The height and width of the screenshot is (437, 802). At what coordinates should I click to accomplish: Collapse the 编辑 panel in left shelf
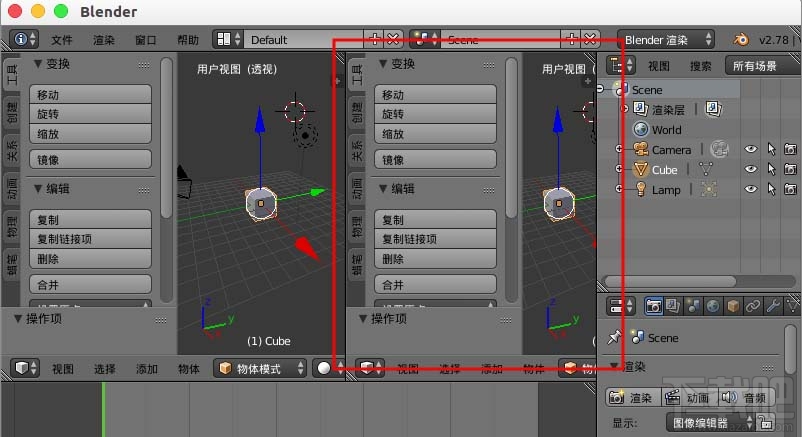pyautogui.click(x=38, y=189)
